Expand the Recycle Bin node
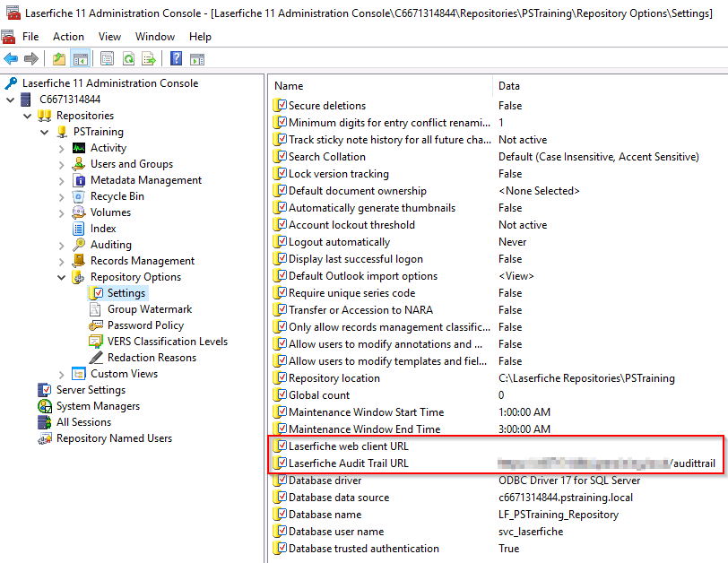The height and width of the screenshot is (563, 728). [x=61, y=197]
